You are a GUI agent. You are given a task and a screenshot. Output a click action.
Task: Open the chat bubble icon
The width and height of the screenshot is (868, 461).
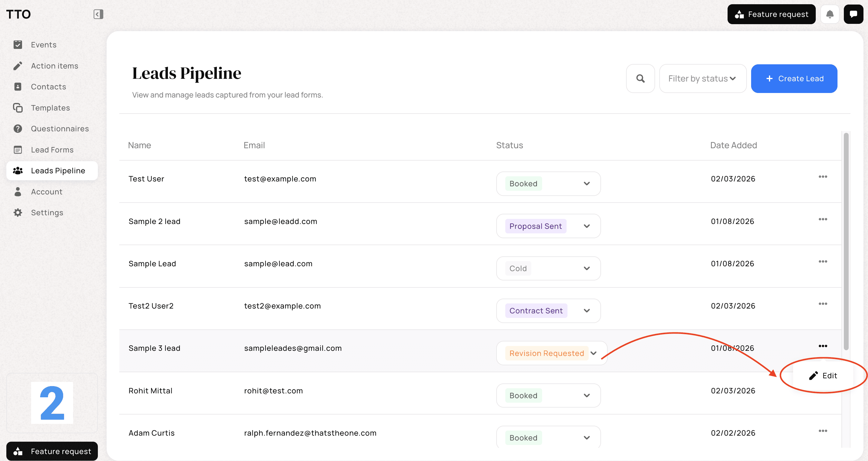tap(853, 14)
